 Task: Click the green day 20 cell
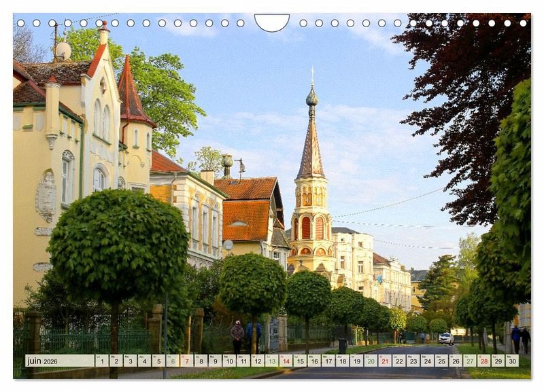click(371, 361)
